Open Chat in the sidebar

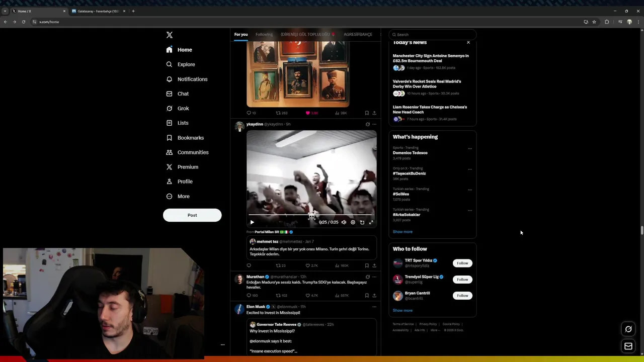pos(178,94)
